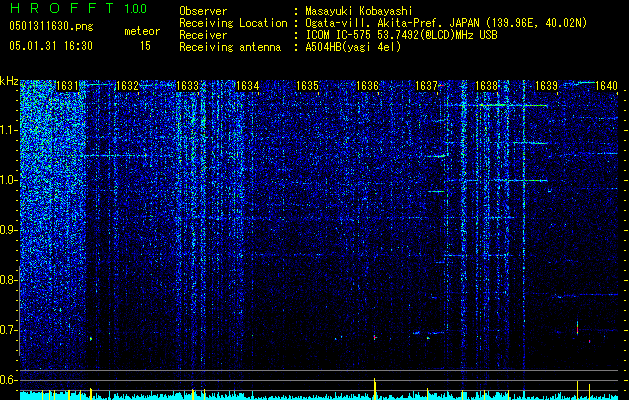Click the meteor count value 15

[x=145, y=46]
